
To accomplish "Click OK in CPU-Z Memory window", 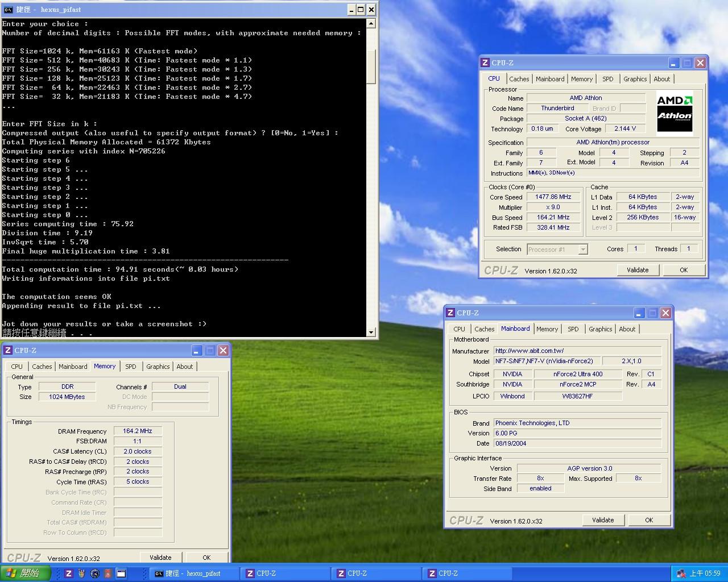I will pos(206,558).
